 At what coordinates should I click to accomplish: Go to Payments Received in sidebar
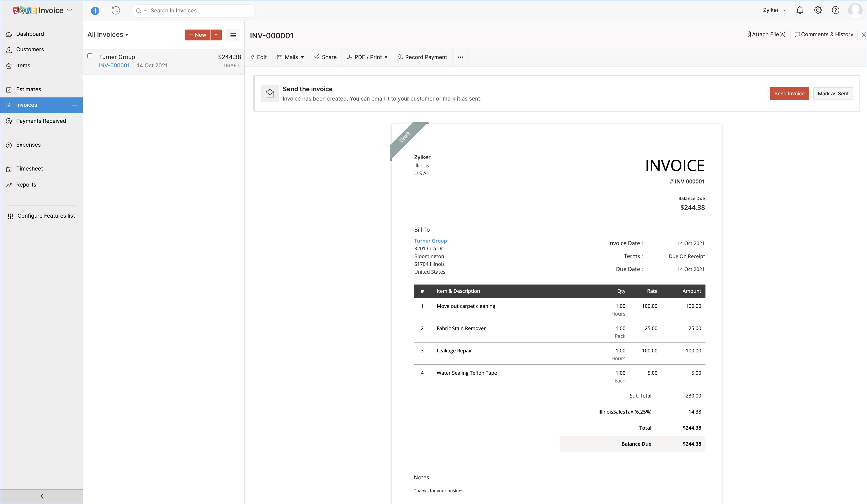click(41, 121)
